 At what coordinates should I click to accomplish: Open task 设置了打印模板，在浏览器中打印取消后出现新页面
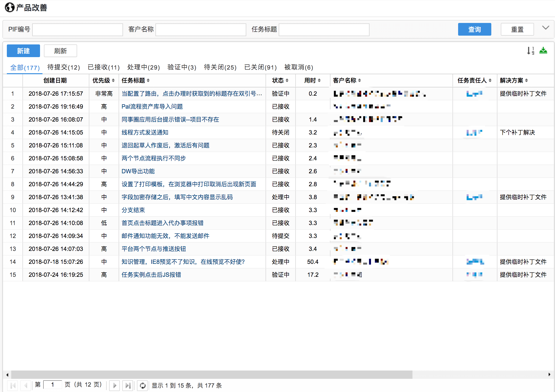pos(189,184)
